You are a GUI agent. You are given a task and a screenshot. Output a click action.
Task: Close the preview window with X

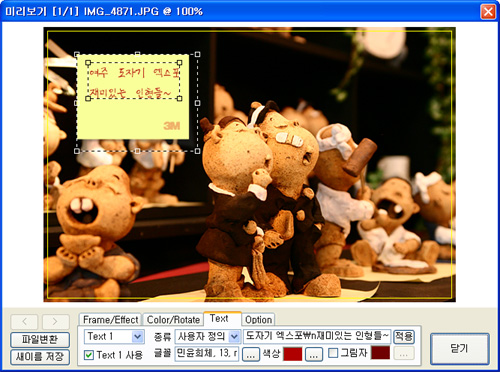pyautogui.click(x=488, y=12)
